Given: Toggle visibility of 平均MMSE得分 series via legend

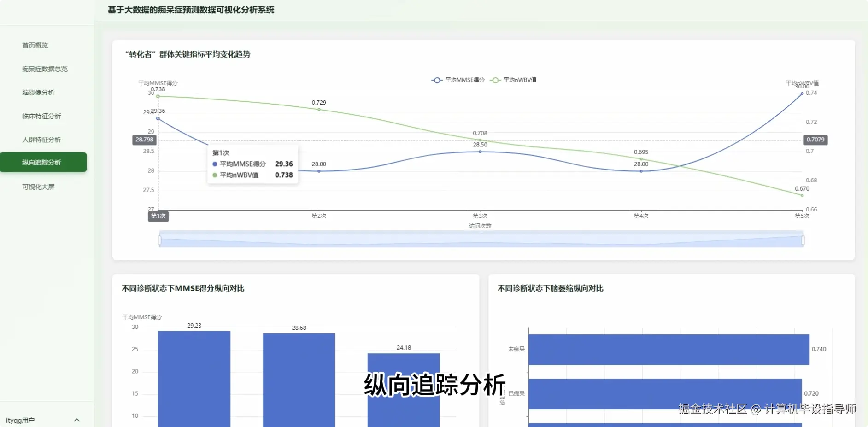Looking at the screenshot, I should pyautogui.click(x=463, y=80).
